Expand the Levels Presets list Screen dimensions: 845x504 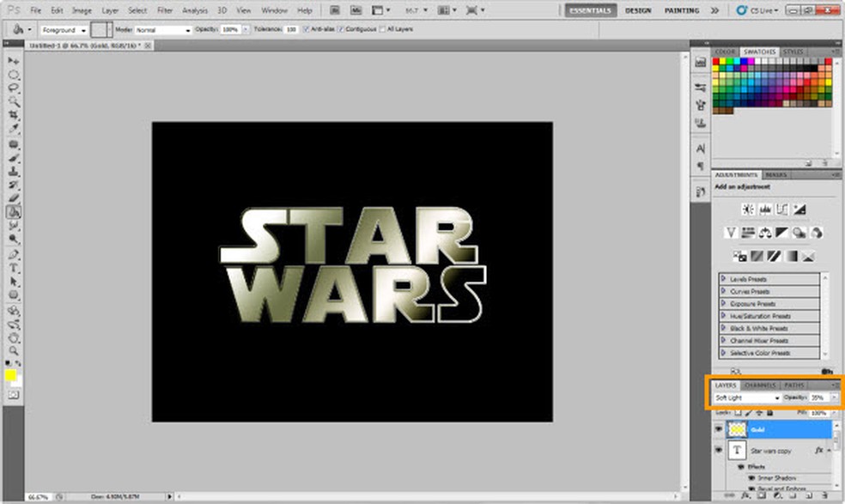[x=724, y=279]
